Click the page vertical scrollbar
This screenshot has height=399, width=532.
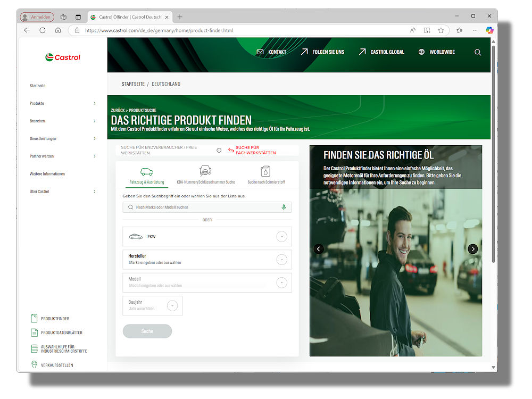[493, 153]
